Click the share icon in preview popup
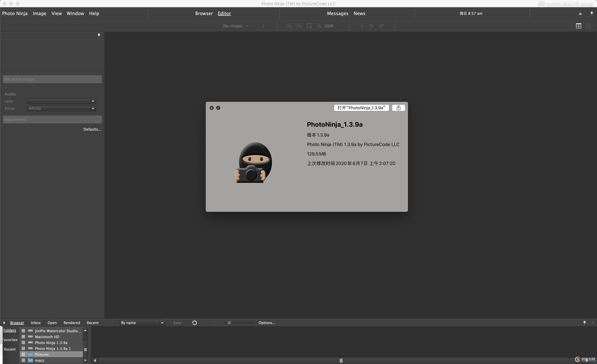This screenshot has height=364, width=597. (399, 108)
